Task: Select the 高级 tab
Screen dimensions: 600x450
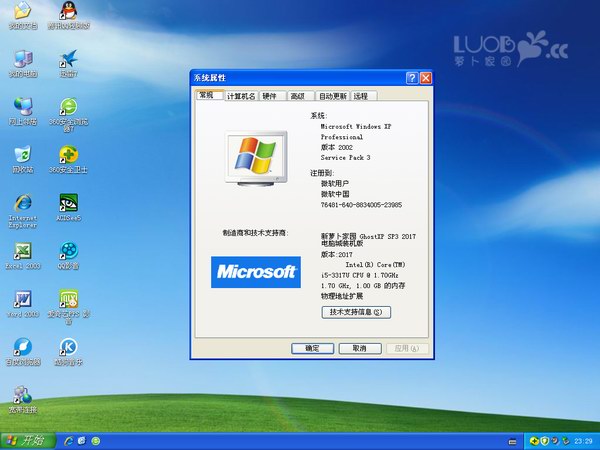Action: pyautogui.click(x=297, y=96)
